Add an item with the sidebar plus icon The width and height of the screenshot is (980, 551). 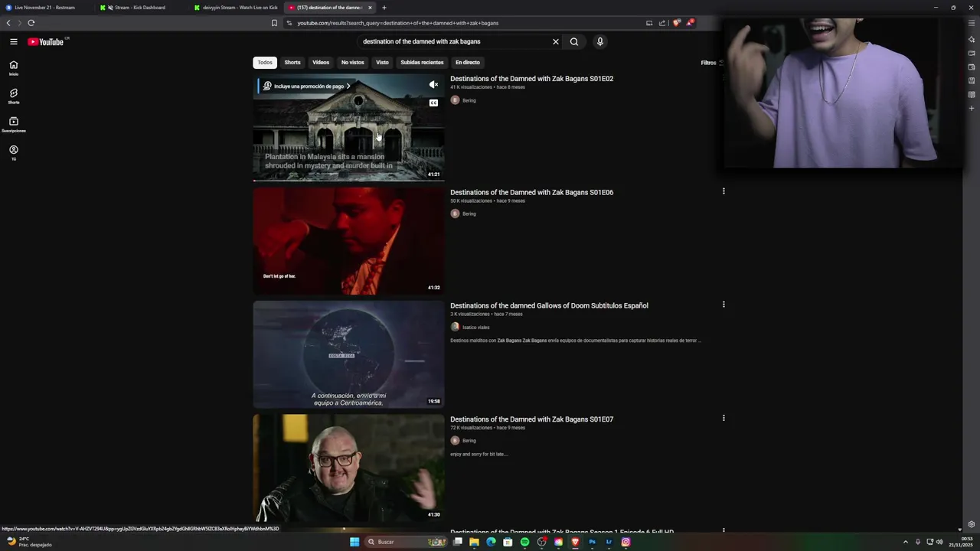(972, 108)
